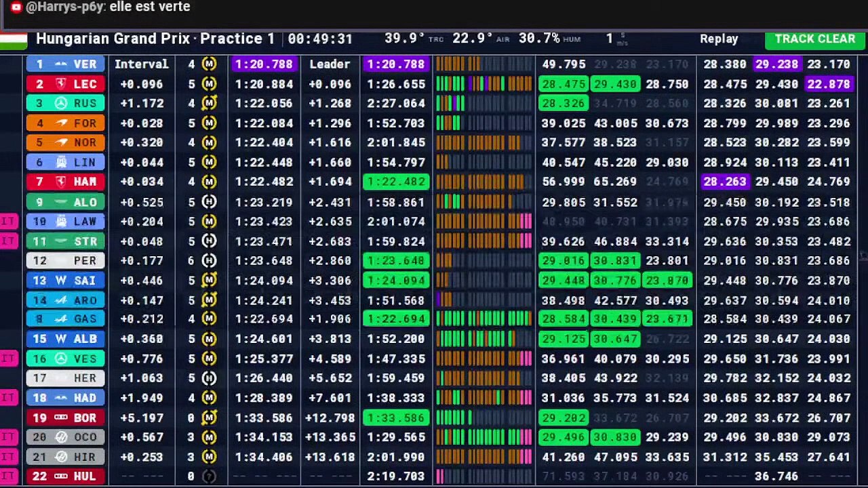Click the Replay label in header
The image size is (868, 488).
point(719,39)
